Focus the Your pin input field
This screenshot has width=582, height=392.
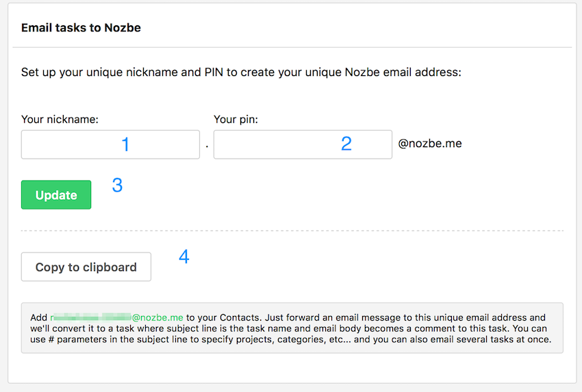pos(303,144)
